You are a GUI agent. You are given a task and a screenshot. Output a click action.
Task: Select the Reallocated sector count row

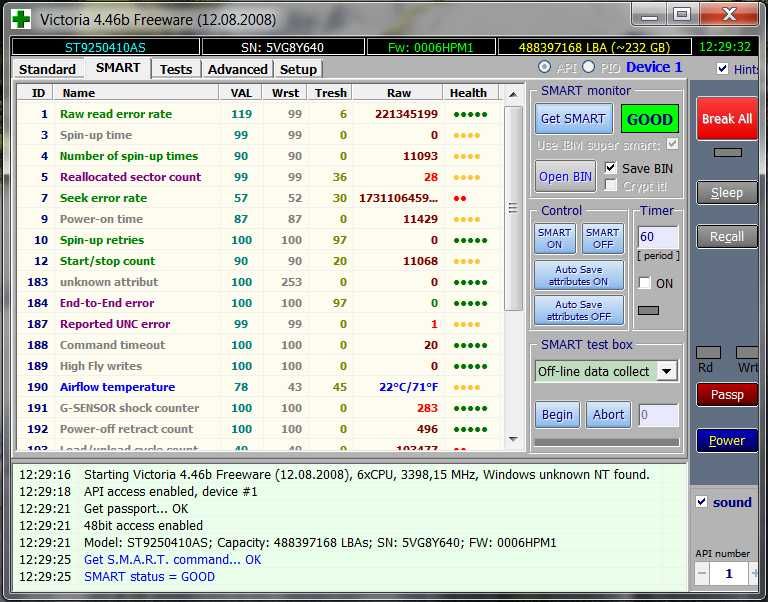260,177
